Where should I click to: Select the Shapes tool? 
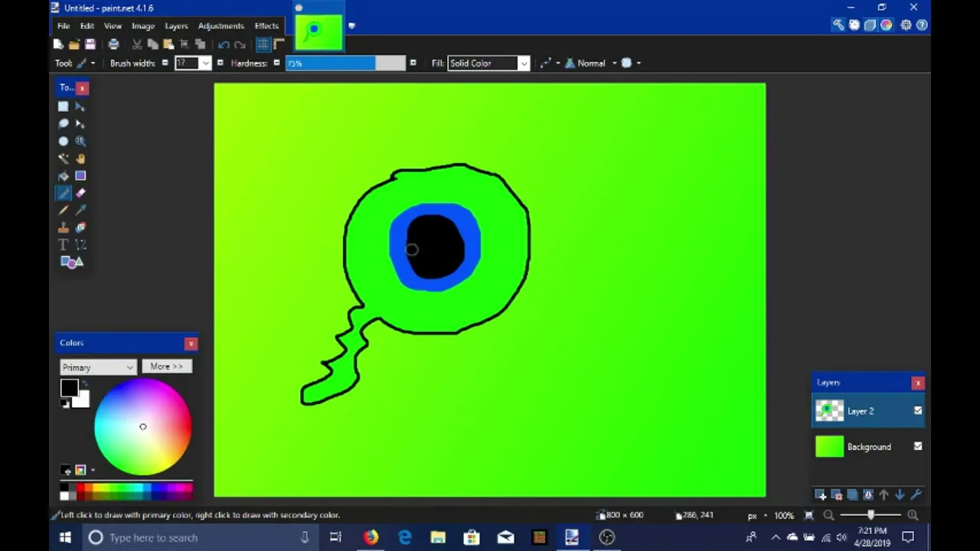(72, 262)
